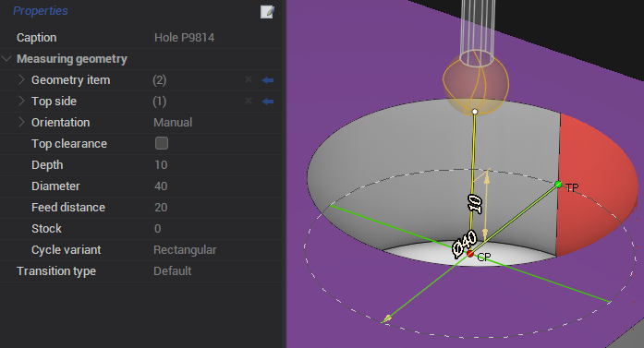Edit the Caption value Hole P9814

pos(185,38)
